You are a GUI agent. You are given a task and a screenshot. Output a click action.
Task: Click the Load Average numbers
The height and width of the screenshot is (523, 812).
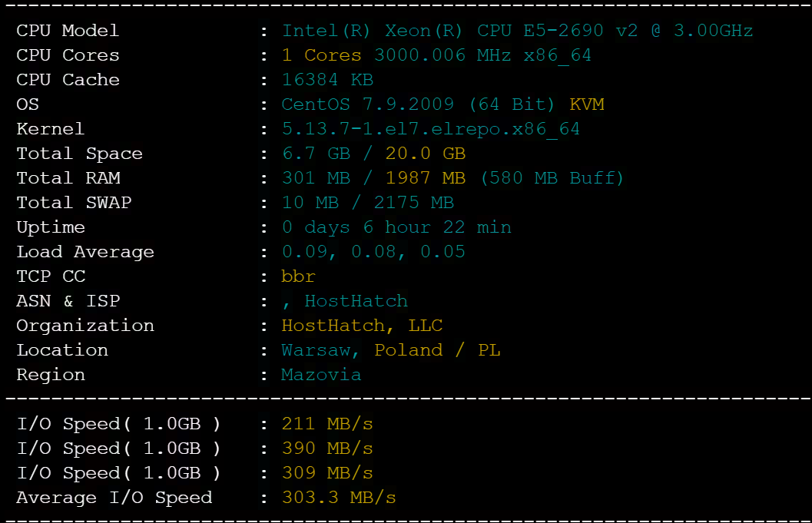[x=373, y=252]
